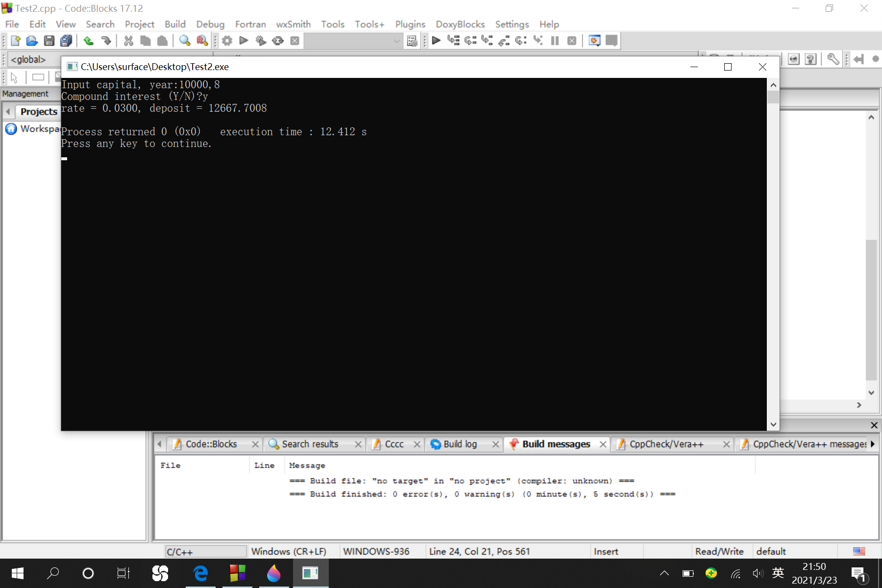Cut selection with scissors icon
The width and height of the screenshot is (882, 588).
(x=128, y=41)
